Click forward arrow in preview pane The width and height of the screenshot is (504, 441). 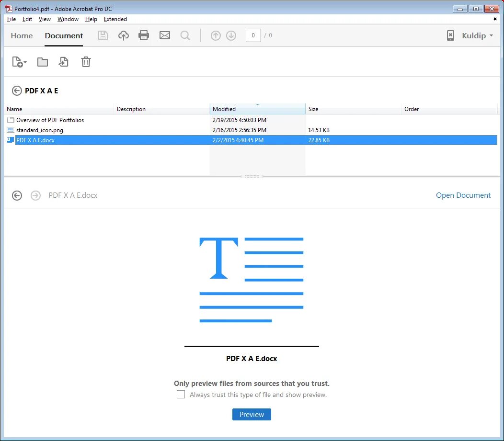(35, 195)
